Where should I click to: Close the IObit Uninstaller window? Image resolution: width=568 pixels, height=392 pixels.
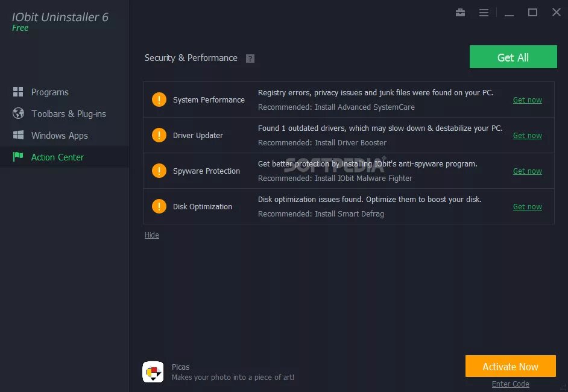(x=557, y=12)
